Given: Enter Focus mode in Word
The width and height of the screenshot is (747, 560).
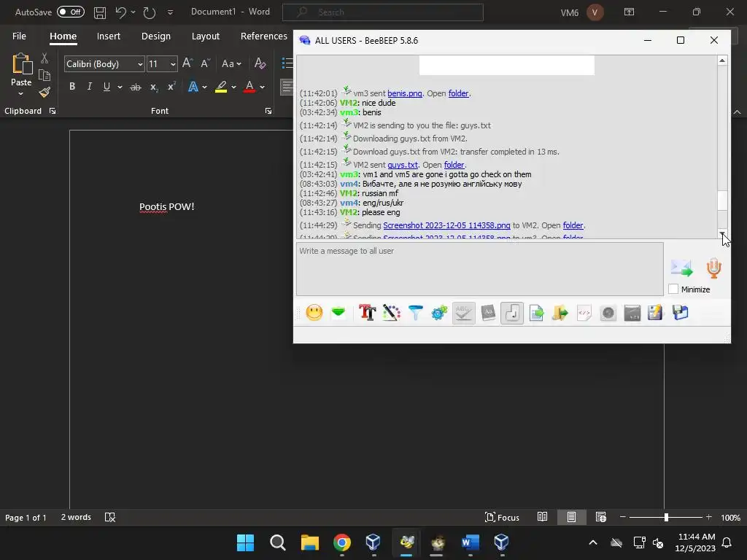Looking at the screenshot, I should tap(502, 517).
